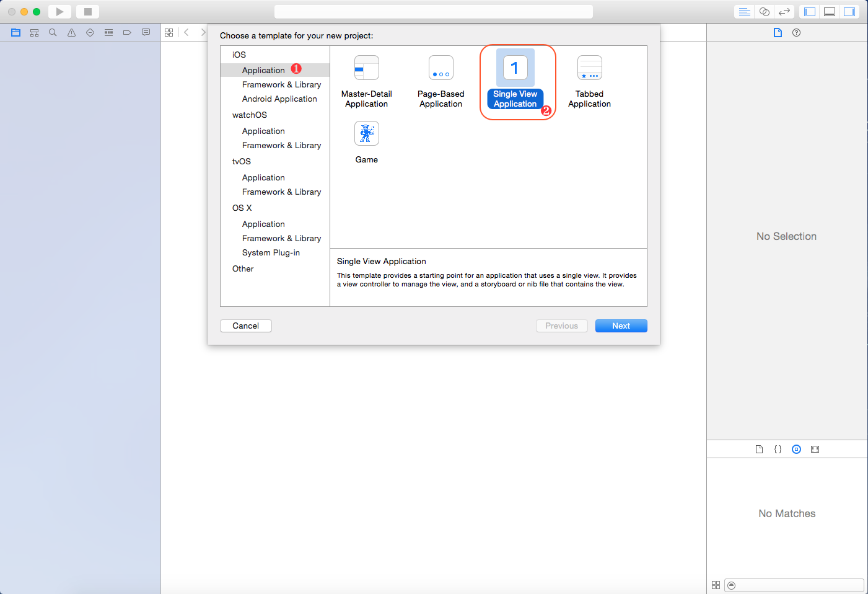Select the Other template category

(243, 269)
